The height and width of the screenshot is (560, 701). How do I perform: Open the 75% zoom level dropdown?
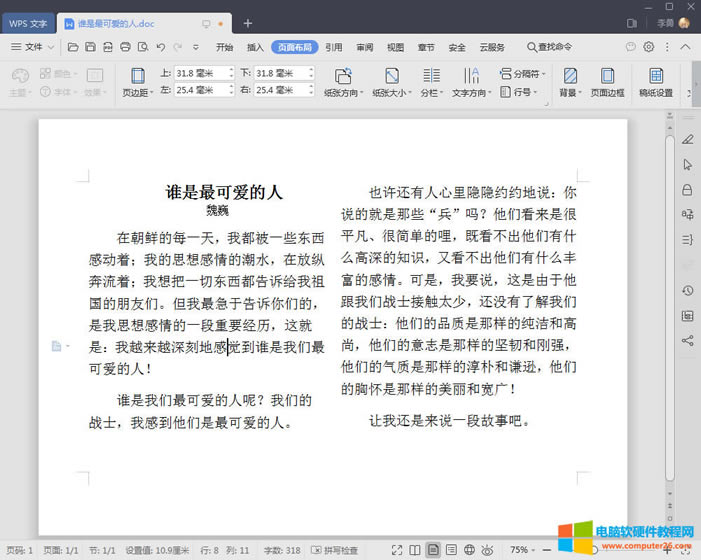coord(525,550)
